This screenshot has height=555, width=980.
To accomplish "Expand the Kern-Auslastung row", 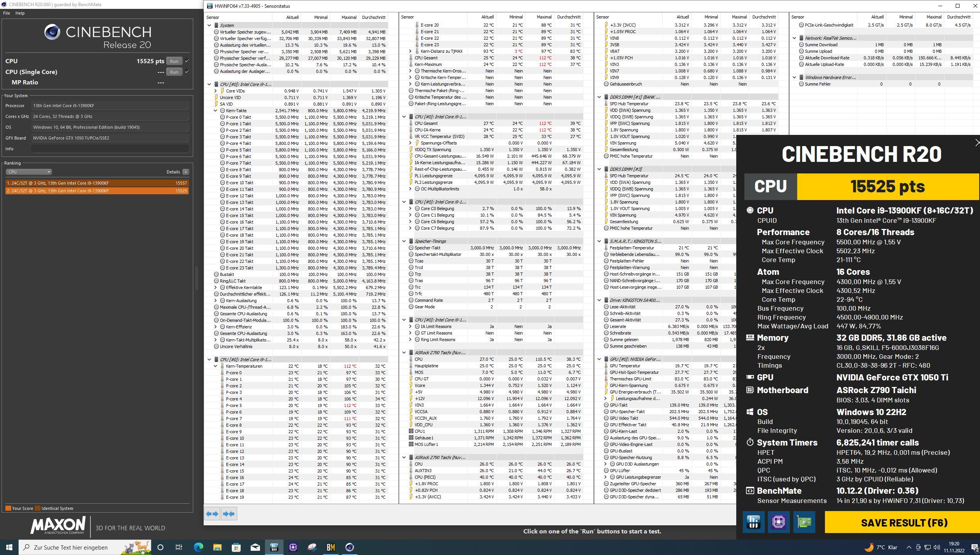I will tap(216, 301).
